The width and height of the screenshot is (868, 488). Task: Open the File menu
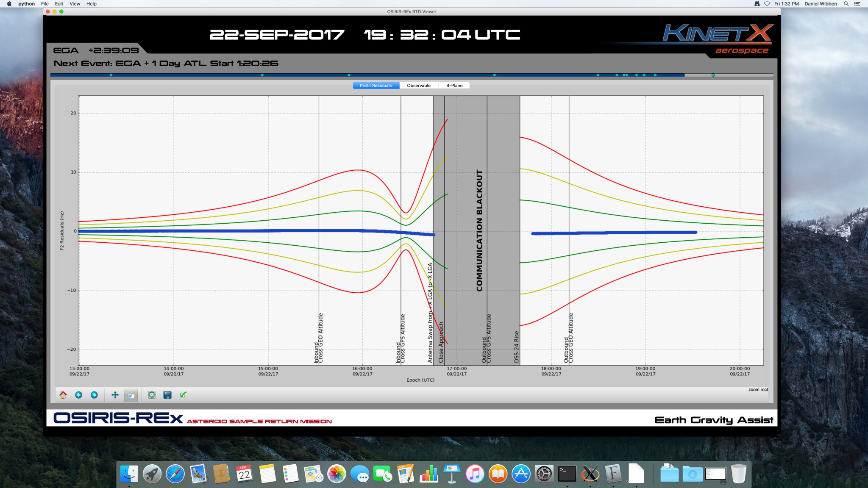pyautogui.click(x=45, y=4)
